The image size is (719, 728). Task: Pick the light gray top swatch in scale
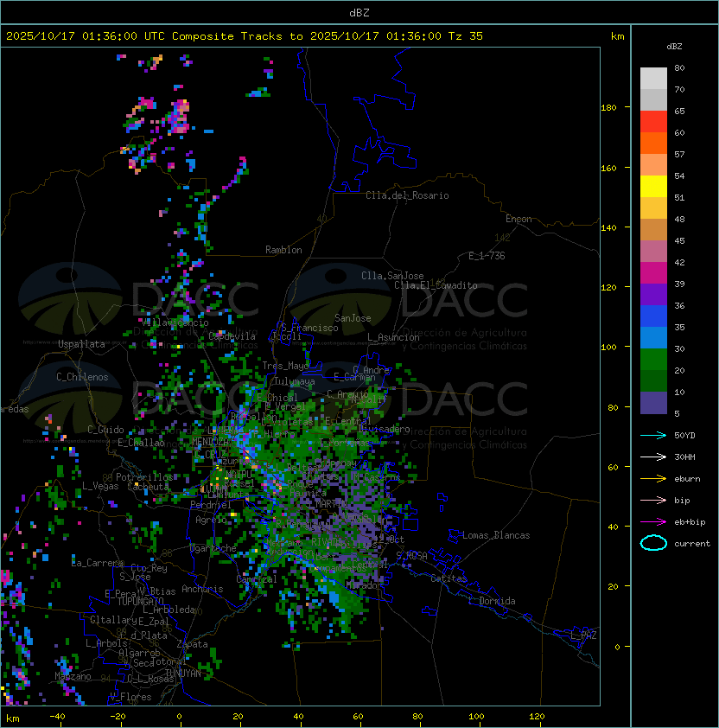click(653, 79)
